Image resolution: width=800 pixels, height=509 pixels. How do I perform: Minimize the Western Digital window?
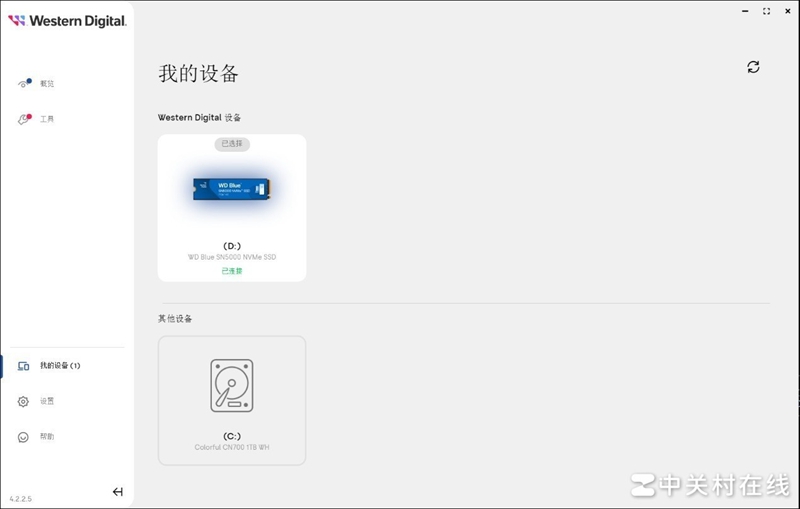pyautogui.click(x=745, y=11)
